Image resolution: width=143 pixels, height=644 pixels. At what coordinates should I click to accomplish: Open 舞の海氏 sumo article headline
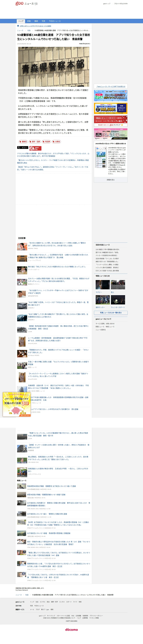[x=57, y=267]
